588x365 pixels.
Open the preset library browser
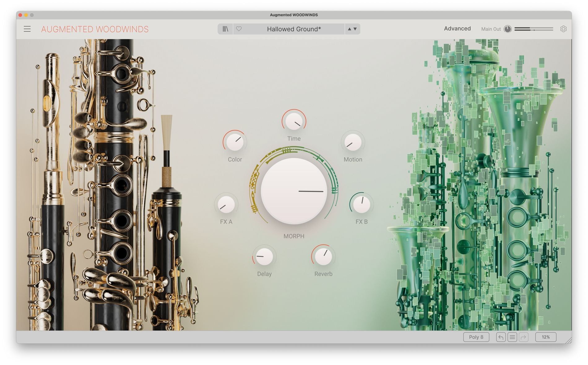point(225,29)
